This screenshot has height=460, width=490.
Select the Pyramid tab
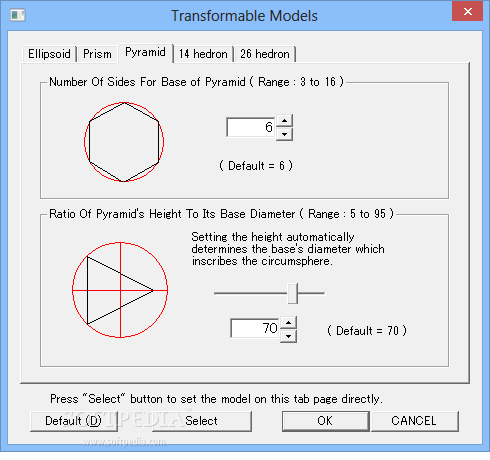145,53
